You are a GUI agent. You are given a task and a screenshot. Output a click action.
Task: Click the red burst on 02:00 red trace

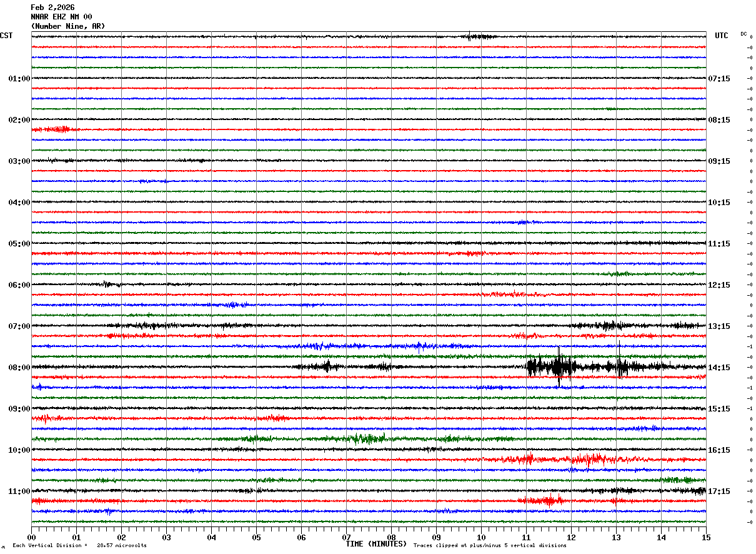click(x=53, y=129)
